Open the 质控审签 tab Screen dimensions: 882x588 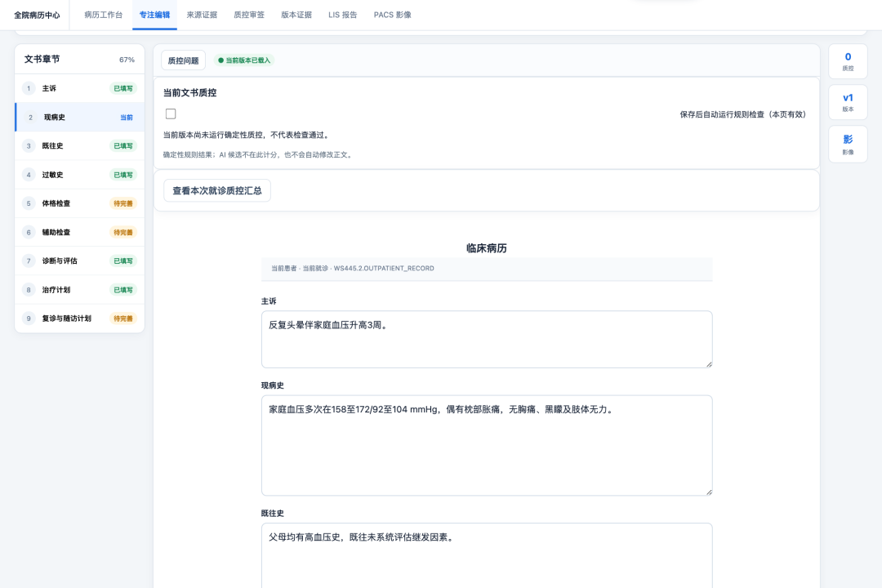tap(249, 16)
